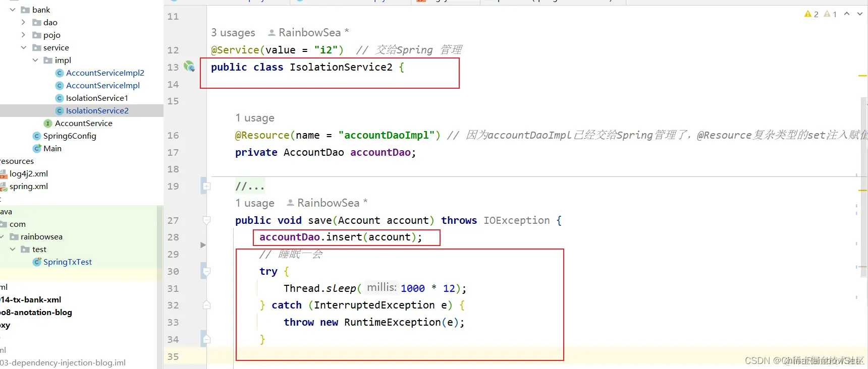Expand the dao folder chevron
This screenshot has height=369, width=868.
23,22
